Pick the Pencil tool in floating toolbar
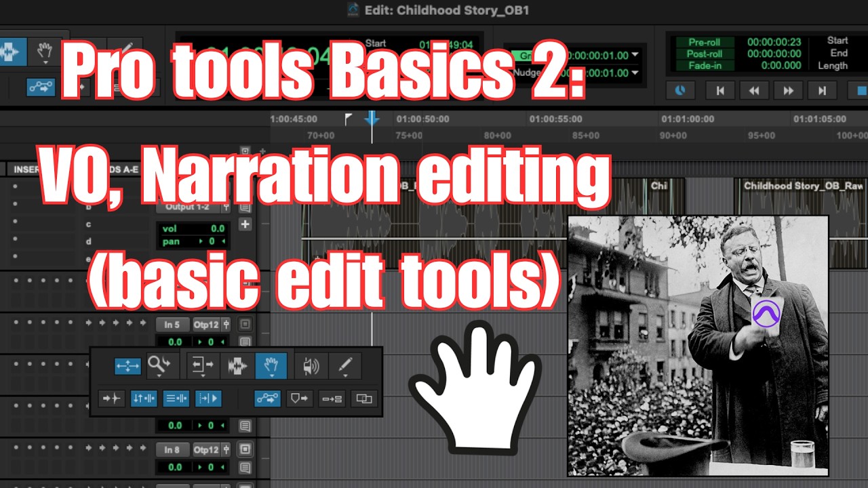 [345, 366]
